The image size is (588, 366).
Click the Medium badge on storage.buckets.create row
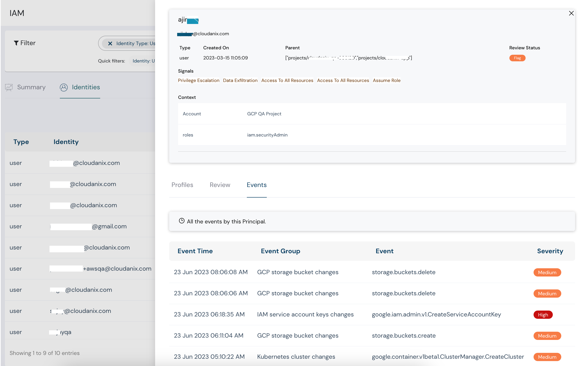point(547,336)
